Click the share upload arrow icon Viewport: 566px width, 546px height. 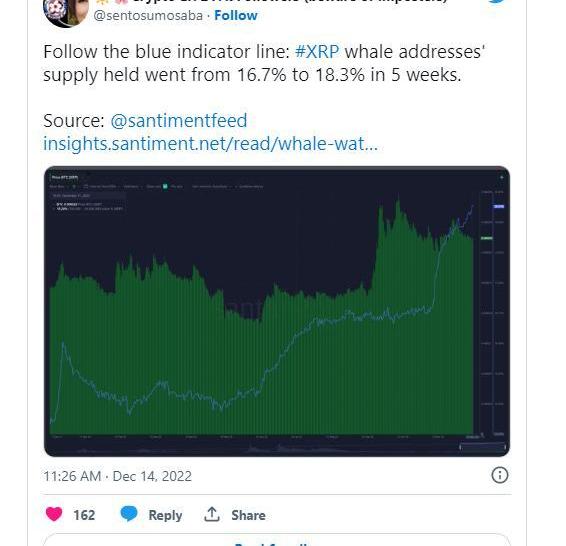coord(212,514)
